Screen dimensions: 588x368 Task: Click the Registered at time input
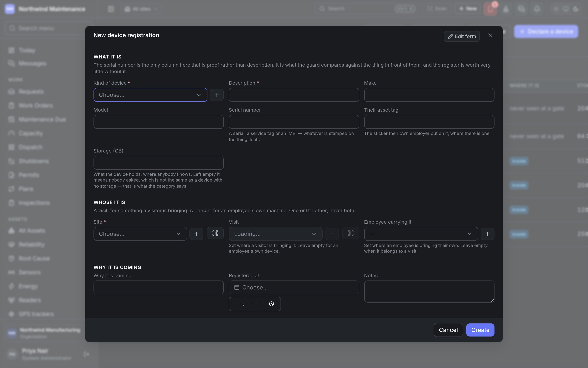point(255,304)
